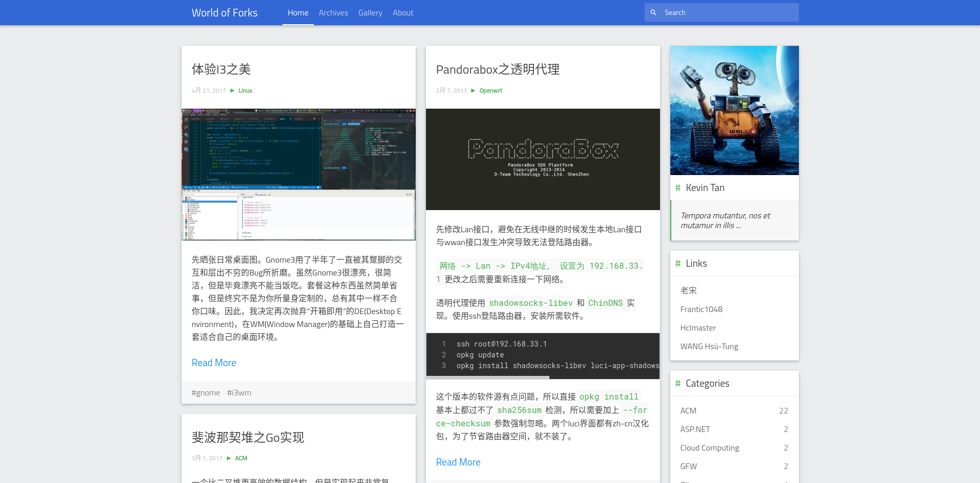Open the Cloud Computing category
980x483 pixels.
[709, 448]
